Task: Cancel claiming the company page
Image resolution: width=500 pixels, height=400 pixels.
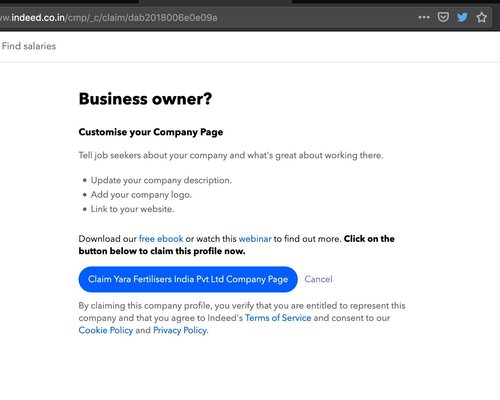Action: pos(318,279)
